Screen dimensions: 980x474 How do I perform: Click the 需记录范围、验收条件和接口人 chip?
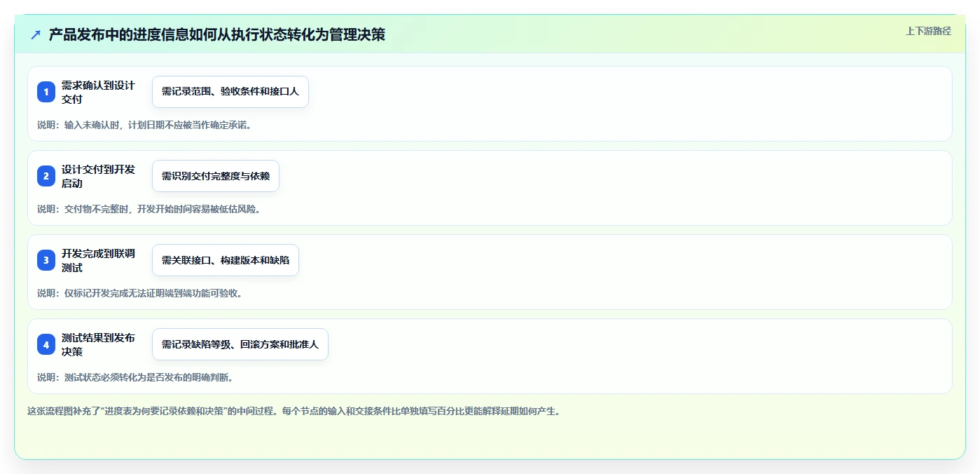tap(230, 92)
